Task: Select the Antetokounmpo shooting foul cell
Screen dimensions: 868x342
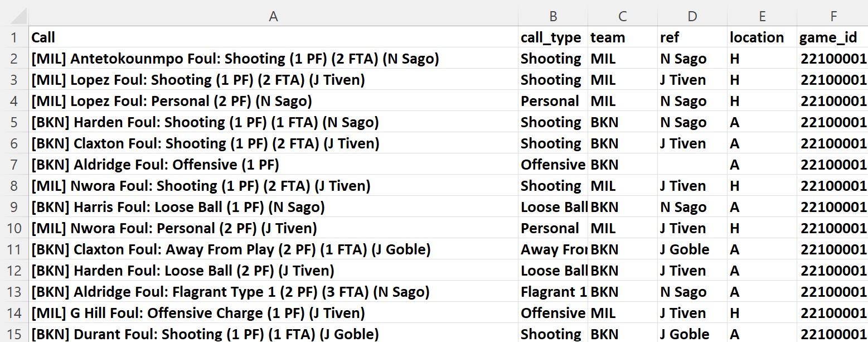Action: tap(235, 59)
